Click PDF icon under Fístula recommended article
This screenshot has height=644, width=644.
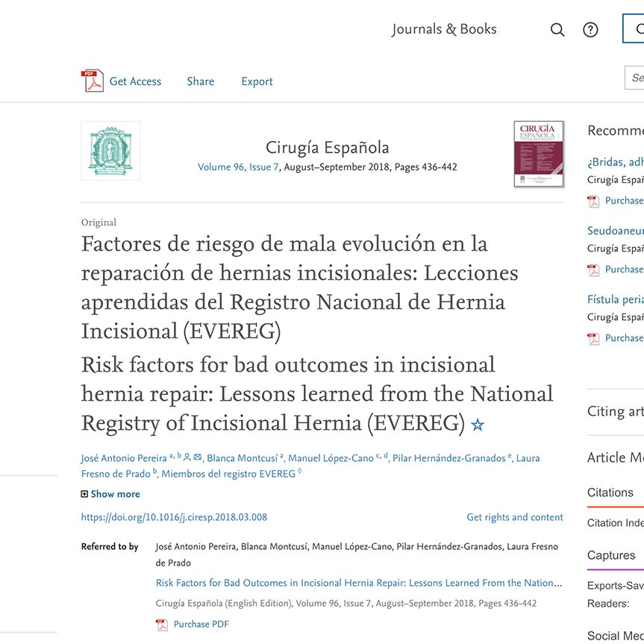click(x=593, y=339)
